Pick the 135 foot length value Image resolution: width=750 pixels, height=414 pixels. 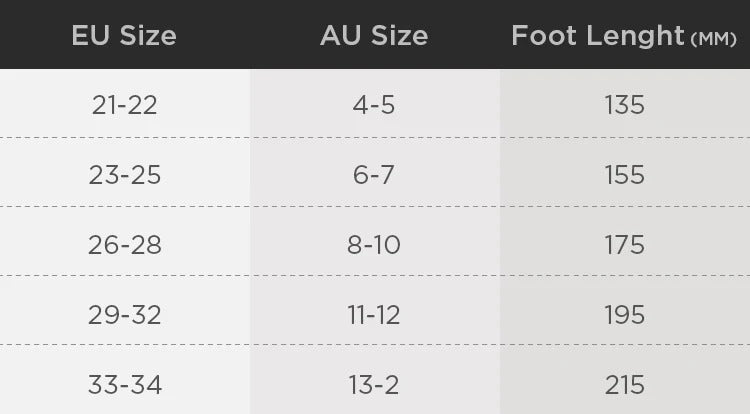click(x=624, y=104)
